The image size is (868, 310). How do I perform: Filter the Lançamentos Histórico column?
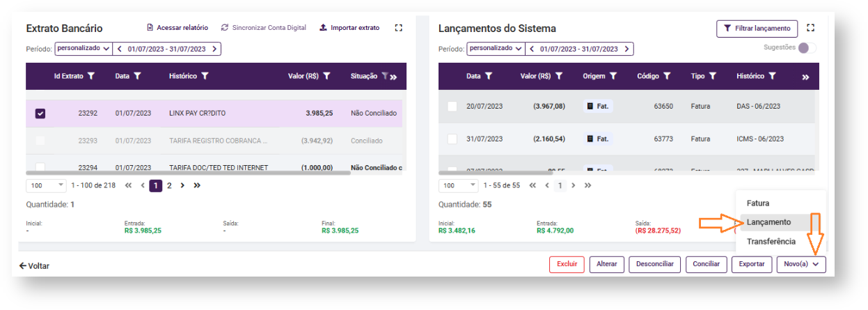tap(772, 76)
